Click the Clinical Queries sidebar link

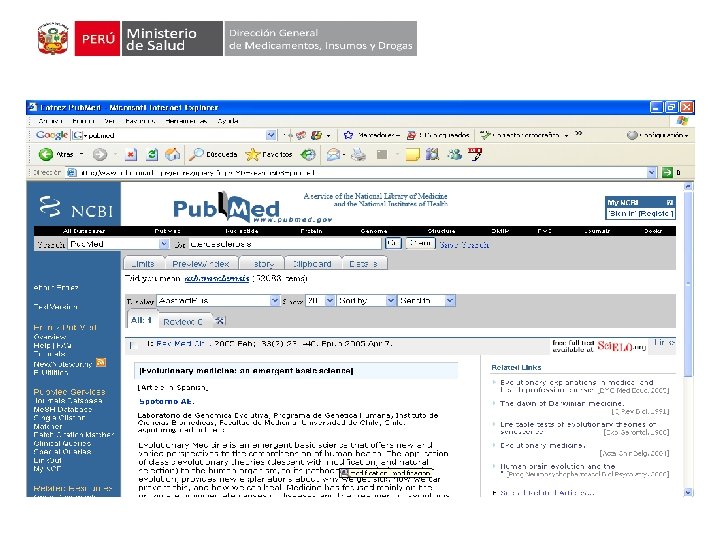point(62,444)
